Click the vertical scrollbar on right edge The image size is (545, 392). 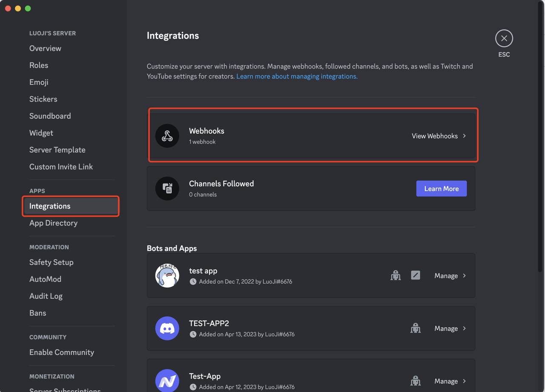click(x=540, y=136)
